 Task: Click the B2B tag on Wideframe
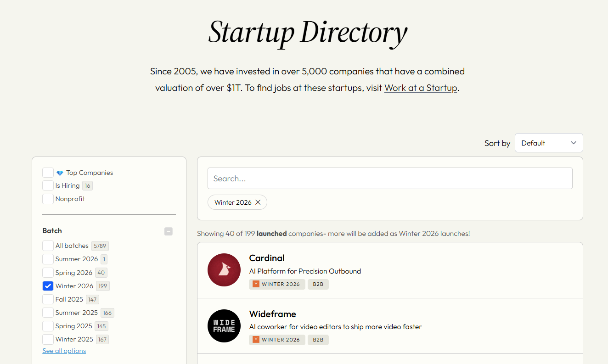[x=318, y=340]
